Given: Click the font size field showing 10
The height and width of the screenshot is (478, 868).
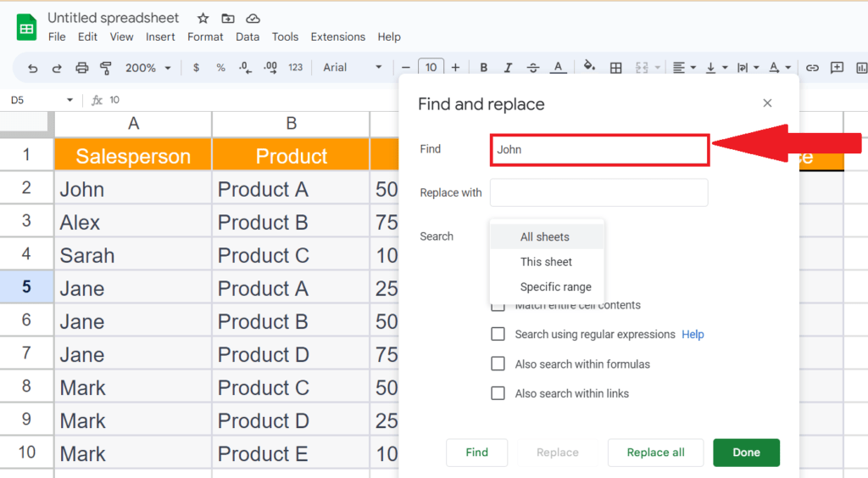Looking at the screenshot, I should [x=431, y=68].
